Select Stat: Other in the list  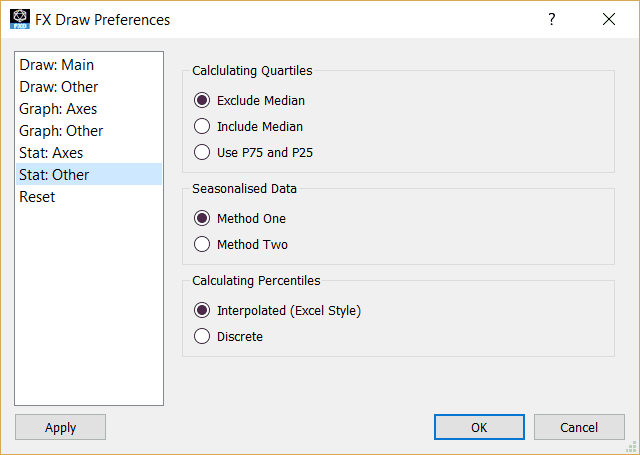(89, 175)
